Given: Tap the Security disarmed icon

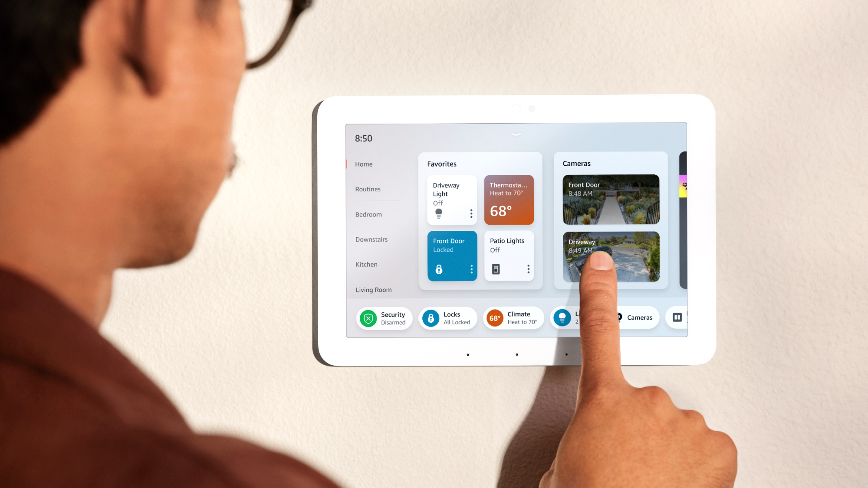Looking at the screenshot, I should [x=368, y=317].
